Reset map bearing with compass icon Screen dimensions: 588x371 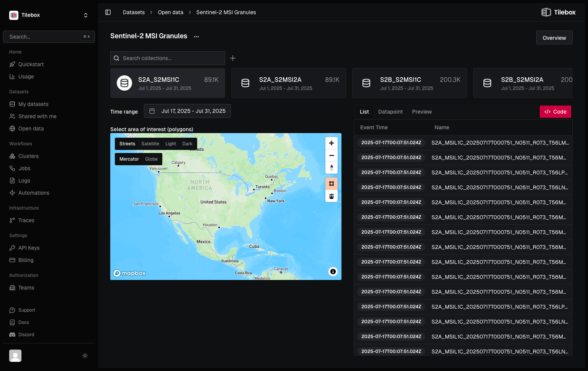(332, 168)
